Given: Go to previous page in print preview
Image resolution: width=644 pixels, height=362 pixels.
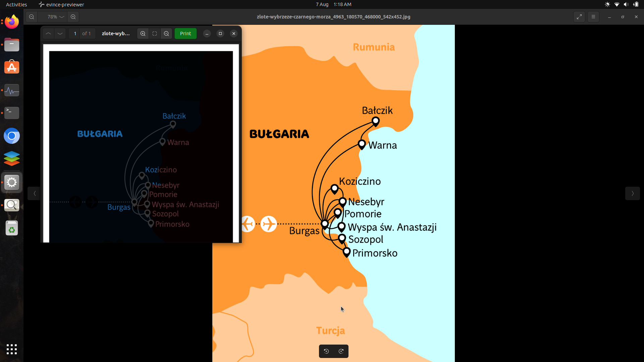Looking at the screenshot, I should tap(48, 34).
